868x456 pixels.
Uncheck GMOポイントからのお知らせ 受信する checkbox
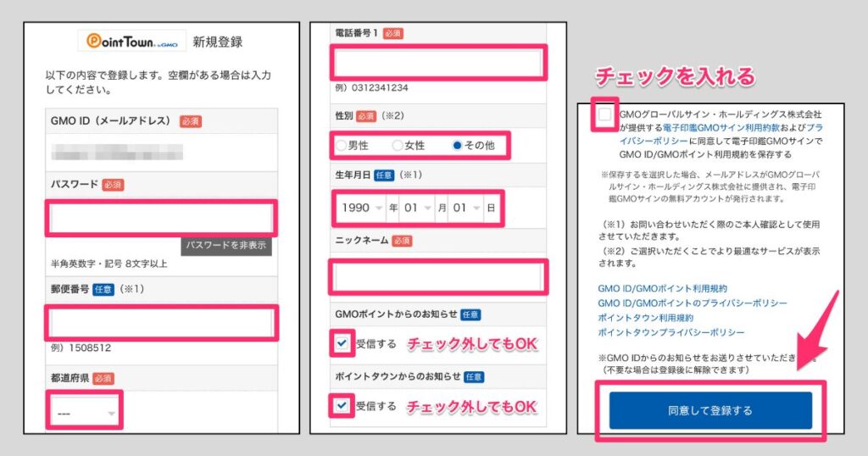point(342,343)
